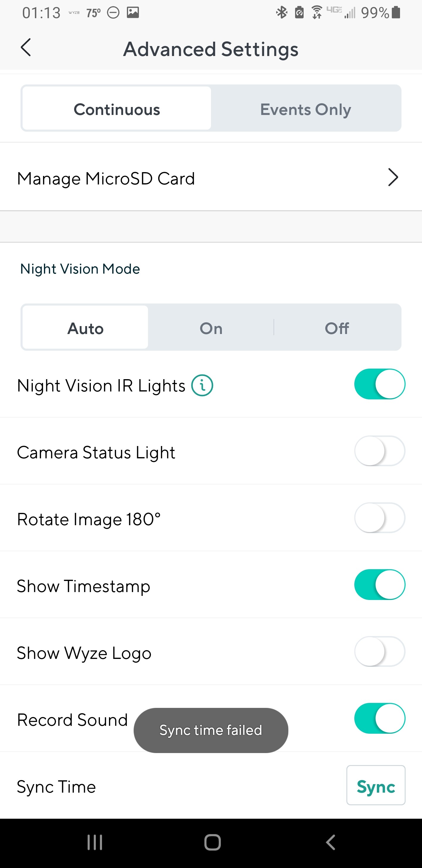Enable the Camera Status Light switch
This screenshot has width=422, height=868.
pyautogui.click(x=380, y=451)
